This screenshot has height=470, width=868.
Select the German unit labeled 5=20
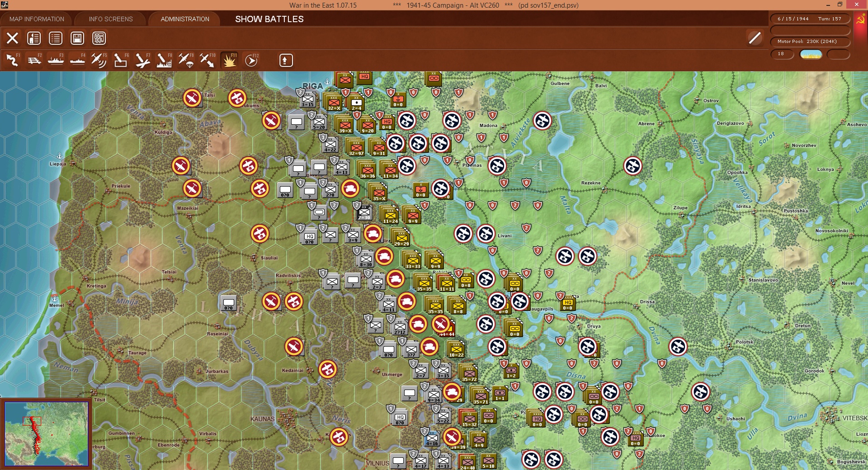pos(319,122)
